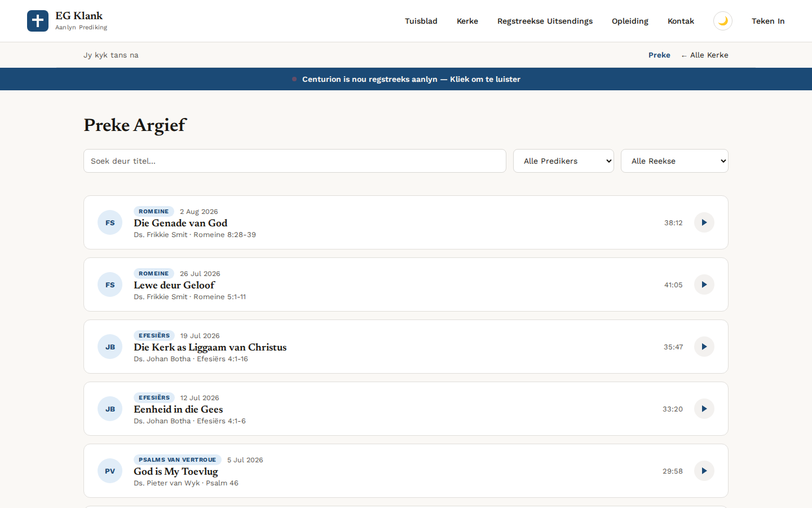Open the Opleiding menu item

pos(630,21)
